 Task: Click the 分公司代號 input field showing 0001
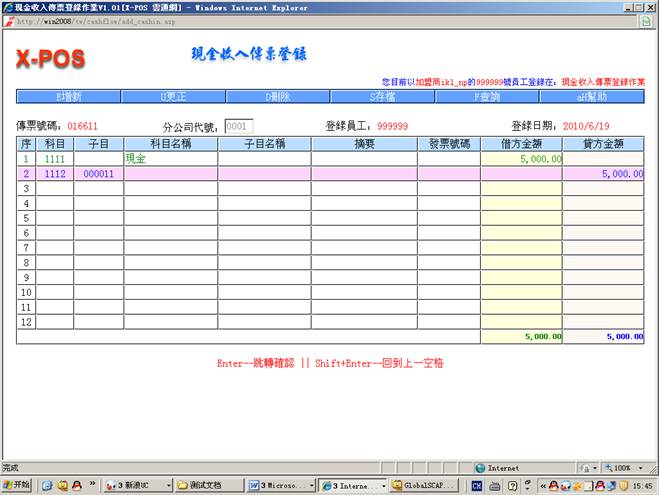click(x=238, y=127)
